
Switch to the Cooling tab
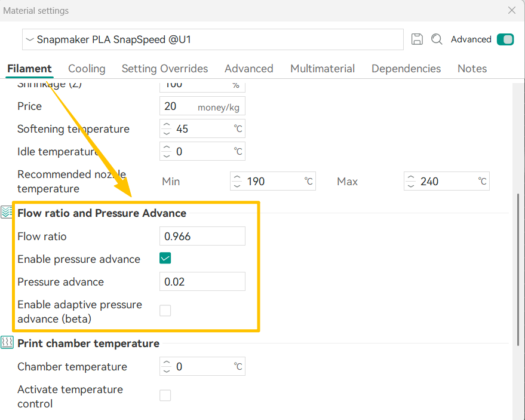(87, 69)
